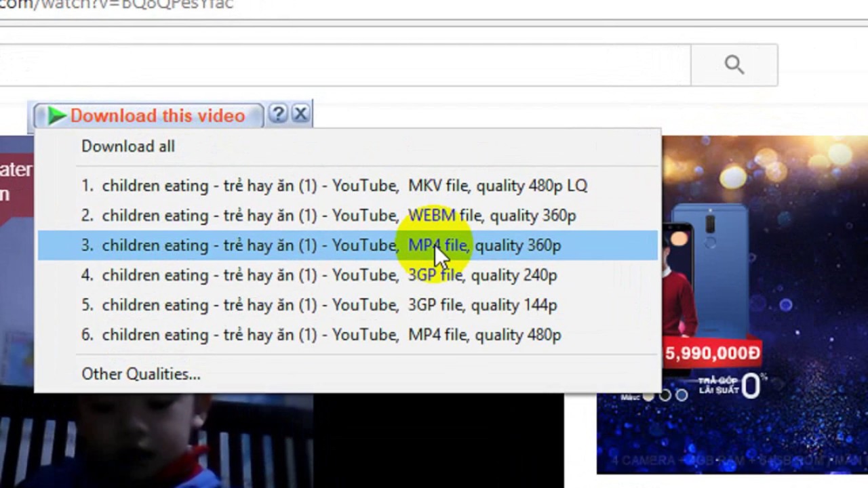Viewport: 868px width, 488px height.
Task: Click the YouTube search magnifier button
Action: 734,65
